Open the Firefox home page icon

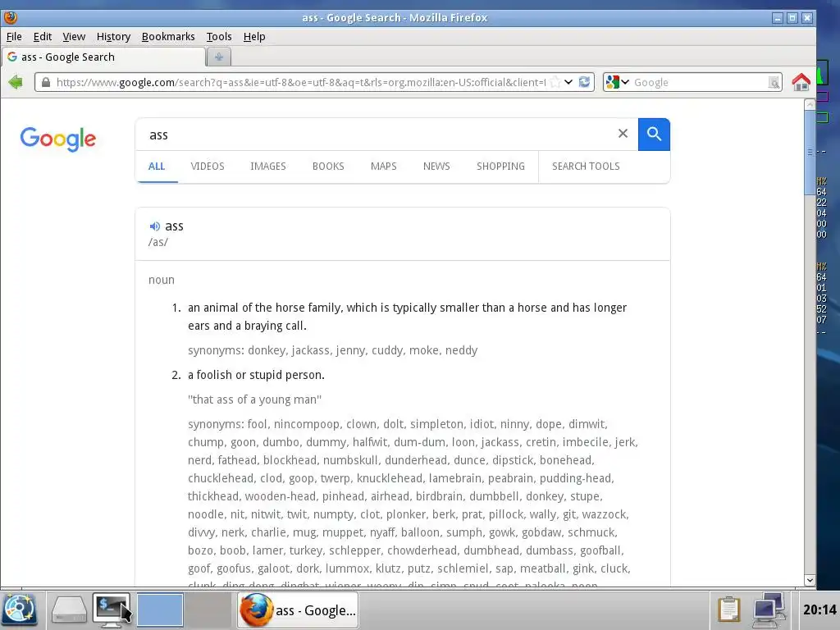point(801,82)
